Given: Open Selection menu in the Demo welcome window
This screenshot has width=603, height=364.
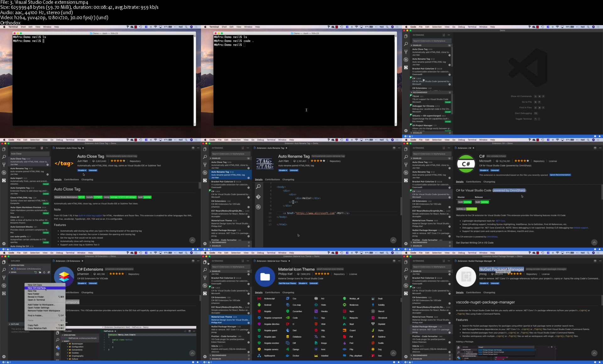Looking at the screenshot, I should click(x=437, y=27).
